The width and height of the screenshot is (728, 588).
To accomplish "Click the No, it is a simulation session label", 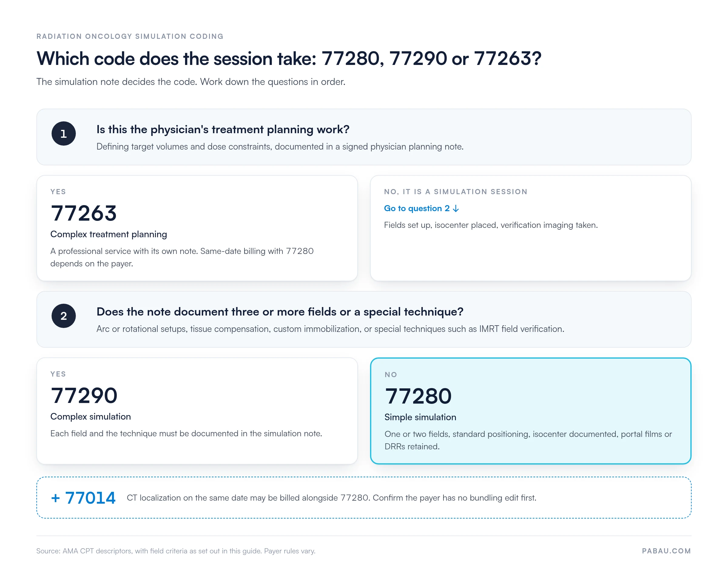I will 456,192.
